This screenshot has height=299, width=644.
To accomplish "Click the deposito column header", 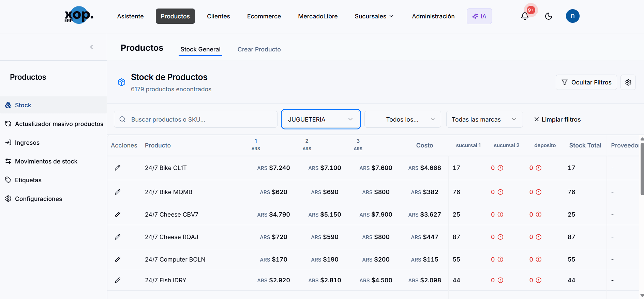I will point(545,145).
